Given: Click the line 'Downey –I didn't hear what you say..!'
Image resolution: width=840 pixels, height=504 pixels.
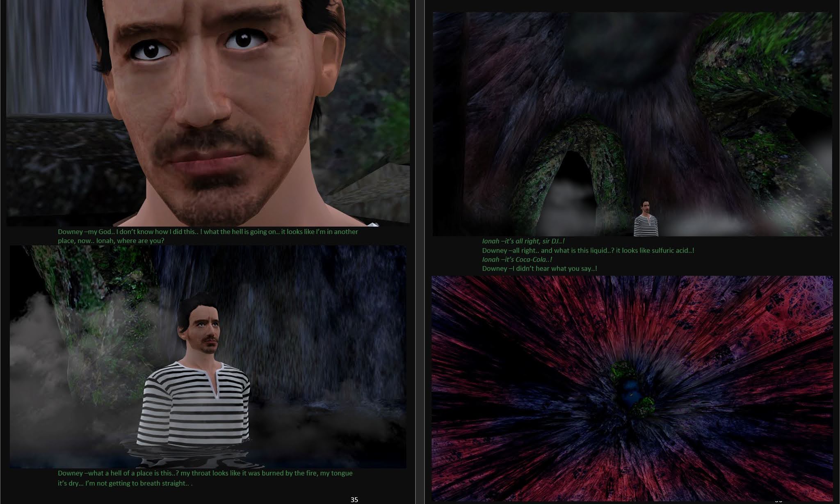Looking at the screenshot, I should coord(539,268).
